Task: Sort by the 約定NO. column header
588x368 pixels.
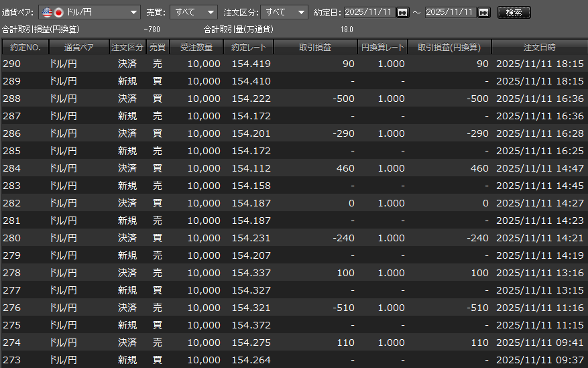Action: 25,48
